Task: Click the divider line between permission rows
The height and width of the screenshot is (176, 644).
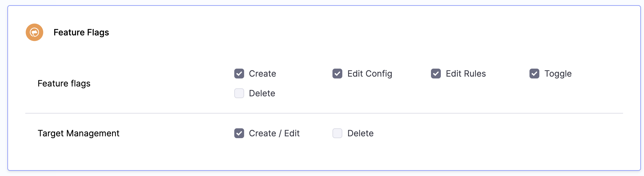Action: pyautogui.click(x=323, y=113)
